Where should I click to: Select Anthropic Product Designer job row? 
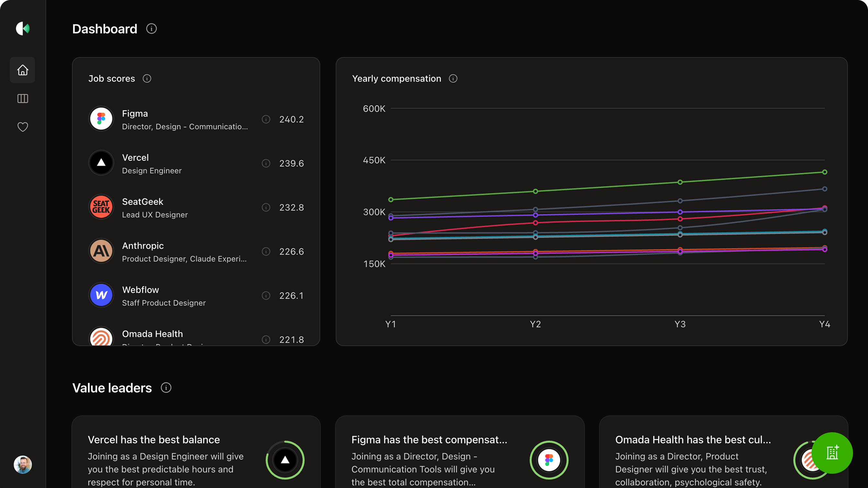184,252
